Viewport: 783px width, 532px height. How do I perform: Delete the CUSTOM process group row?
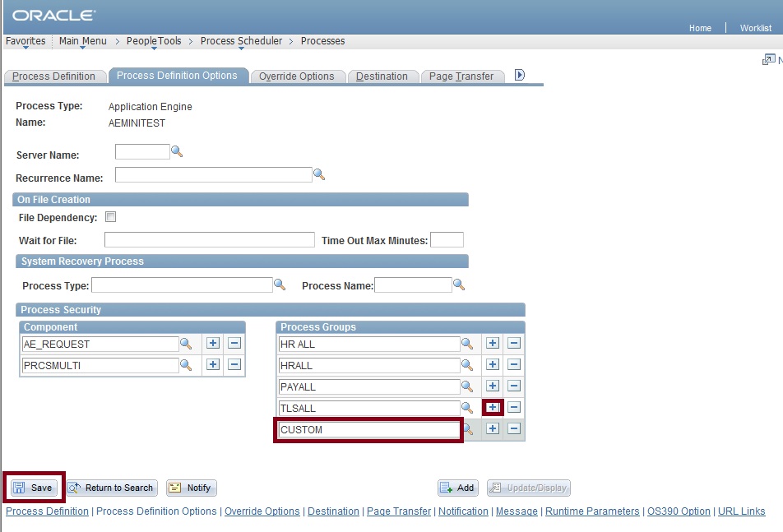(514, 428)
